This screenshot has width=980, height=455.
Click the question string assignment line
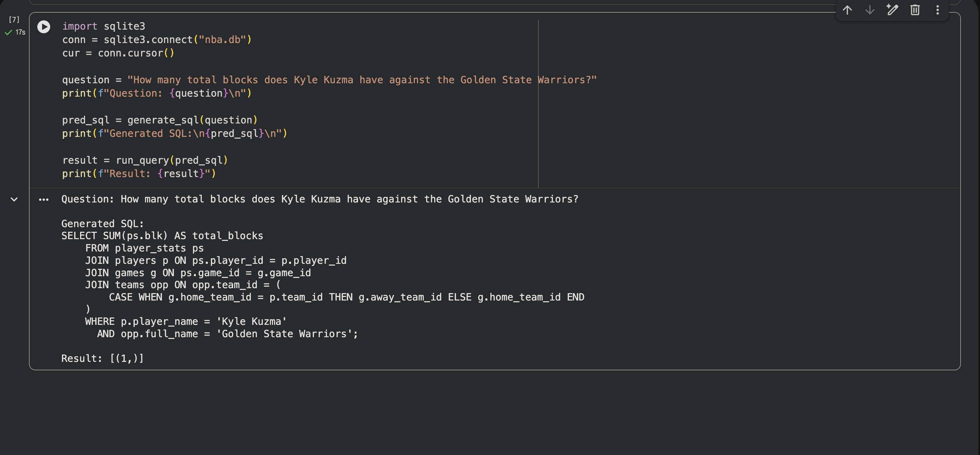[x=329, y=80]
